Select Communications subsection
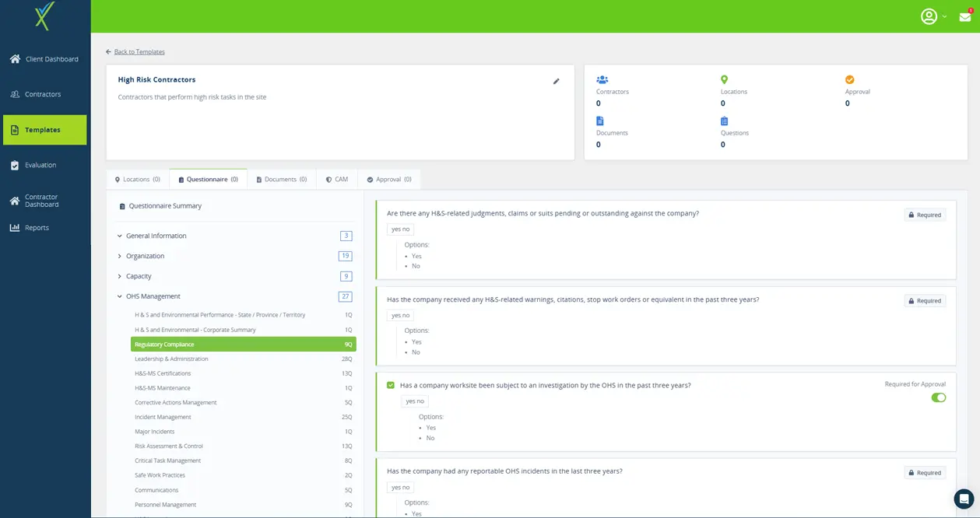This screenshot has height=518, width=980. point(243,490)
